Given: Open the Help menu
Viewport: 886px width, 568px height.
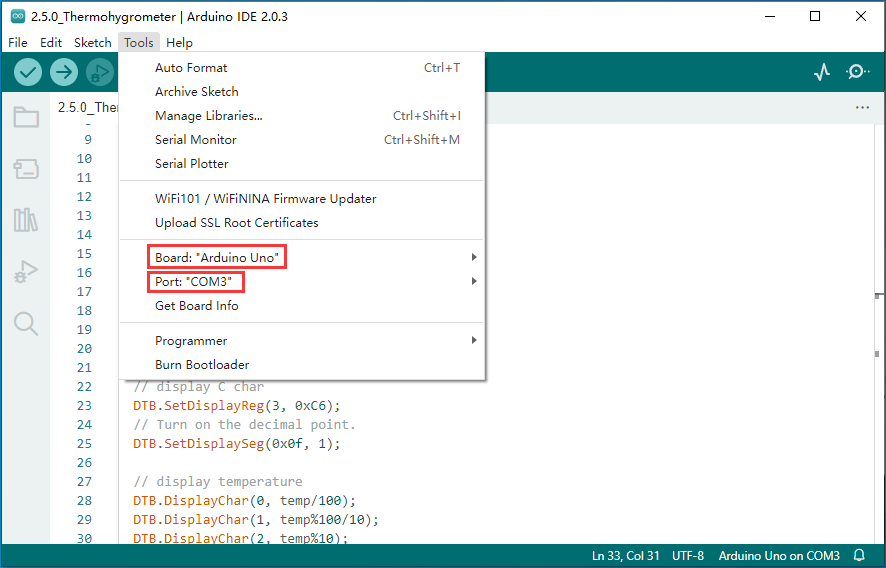Looking at the screenshot, I should point(179,42).
